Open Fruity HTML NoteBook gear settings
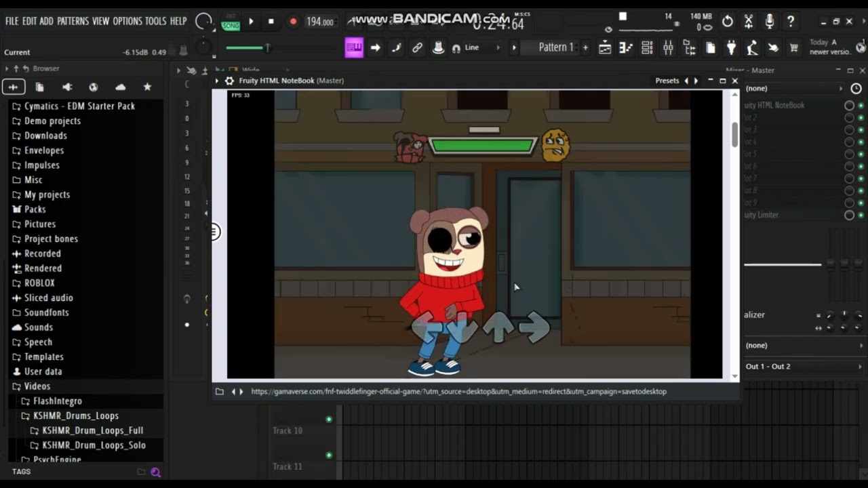868x488 pixels. pyautogui.click(x=229, y=81)
